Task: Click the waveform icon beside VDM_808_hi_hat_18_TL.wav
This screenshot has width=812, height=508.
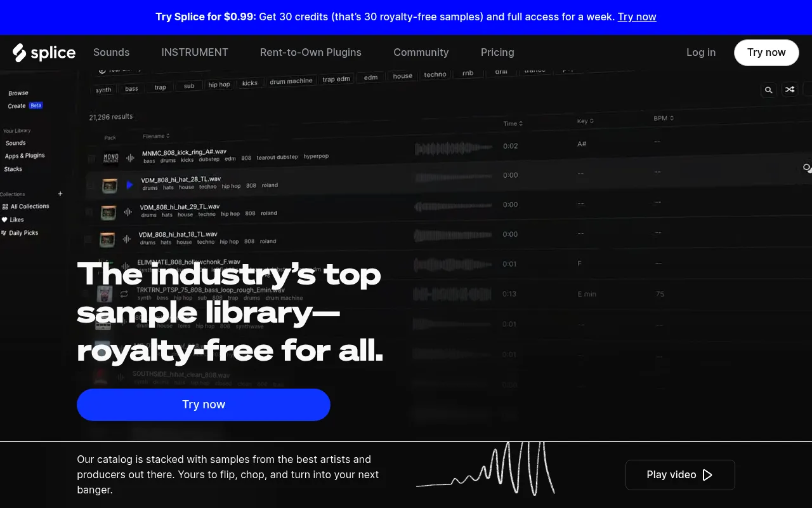Action: 126,239
